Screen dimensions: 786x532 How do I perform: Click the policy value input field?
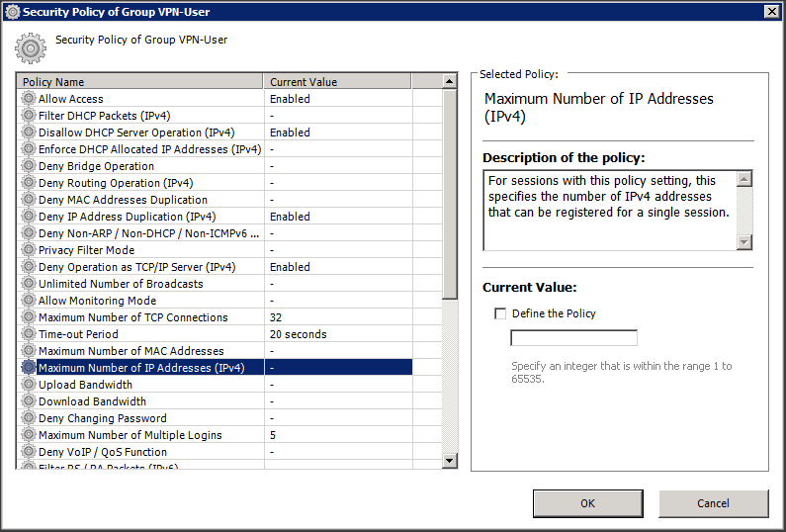[573, 338]
